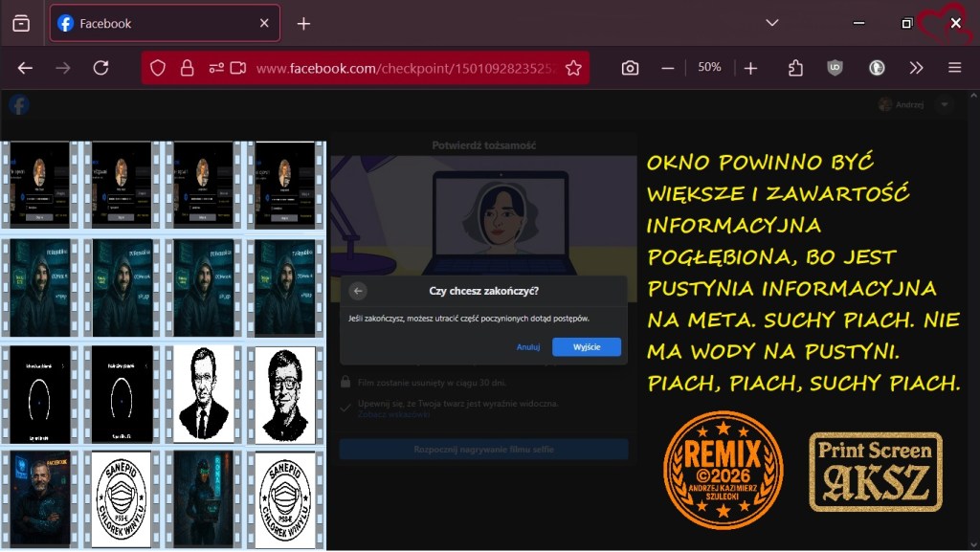
Task: Select the Facebook browser tab
Action: click(153, 23)
